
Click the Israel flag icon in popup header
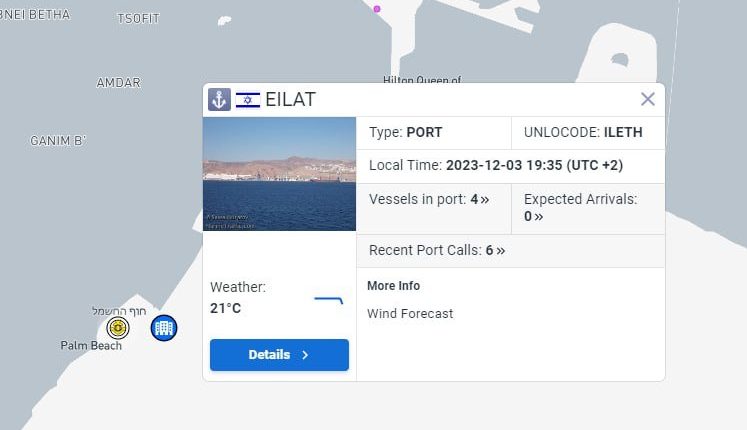click(x=248, y=99)
